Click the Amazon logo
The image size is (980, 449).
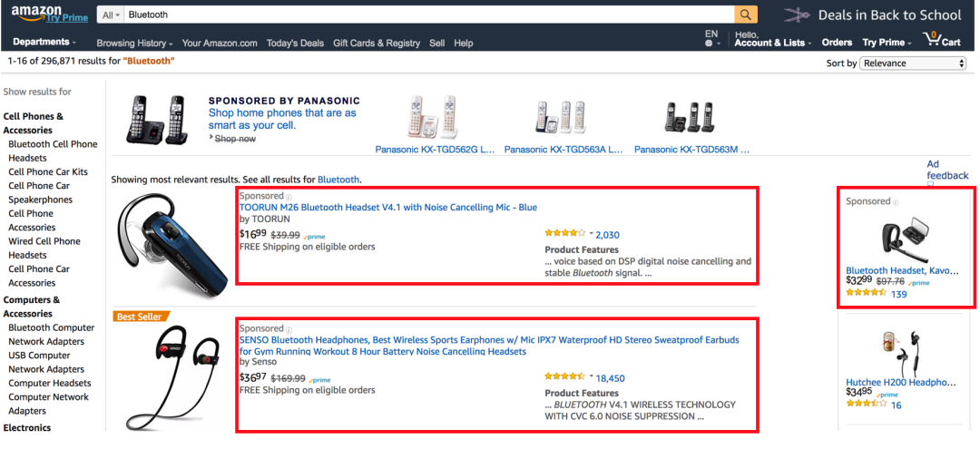click(36, 12)
